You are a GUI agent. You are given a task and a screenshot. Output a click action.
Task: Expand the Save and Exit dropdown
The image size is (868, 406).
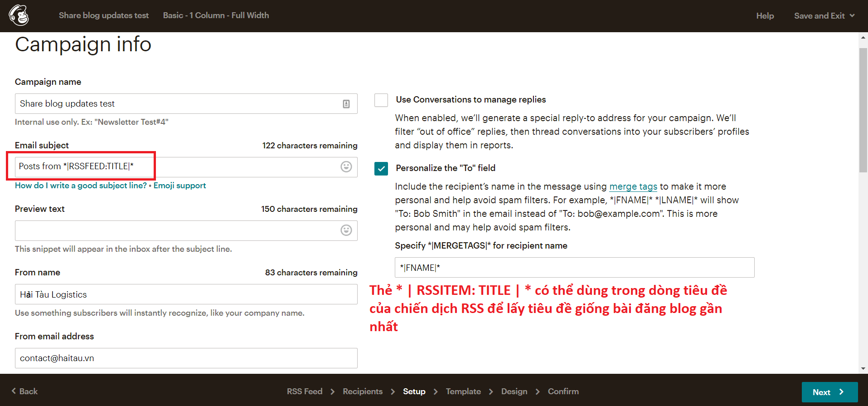(x=852, y=16)
